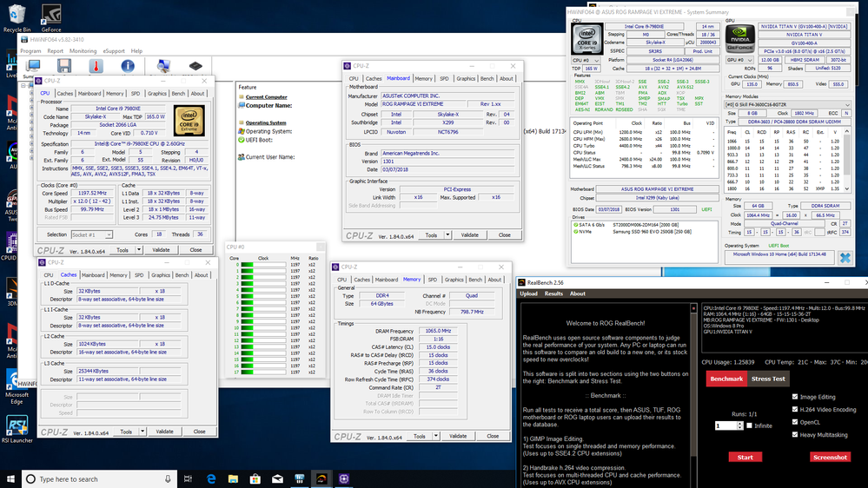The width and height of the screenshot is (868, 488).
Task: Select the About tab in CPU-Z Caches window
Action: [201, 275]
